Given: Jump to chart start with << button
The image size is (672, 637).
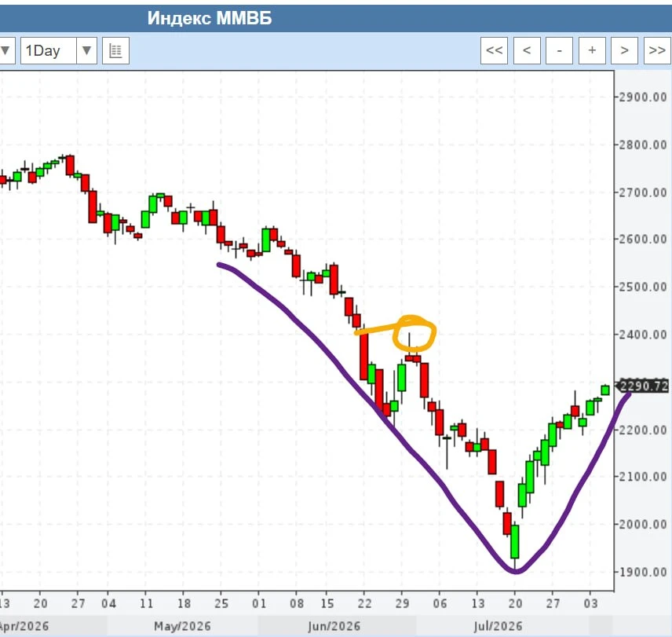Looking at the screenshot, I should (494, 50).
